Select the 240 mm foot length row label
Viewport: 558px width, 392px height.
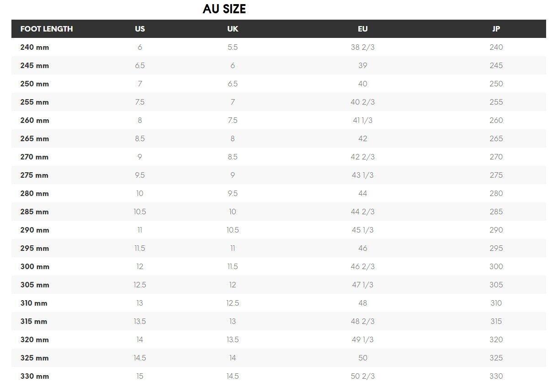coord(35,47)
